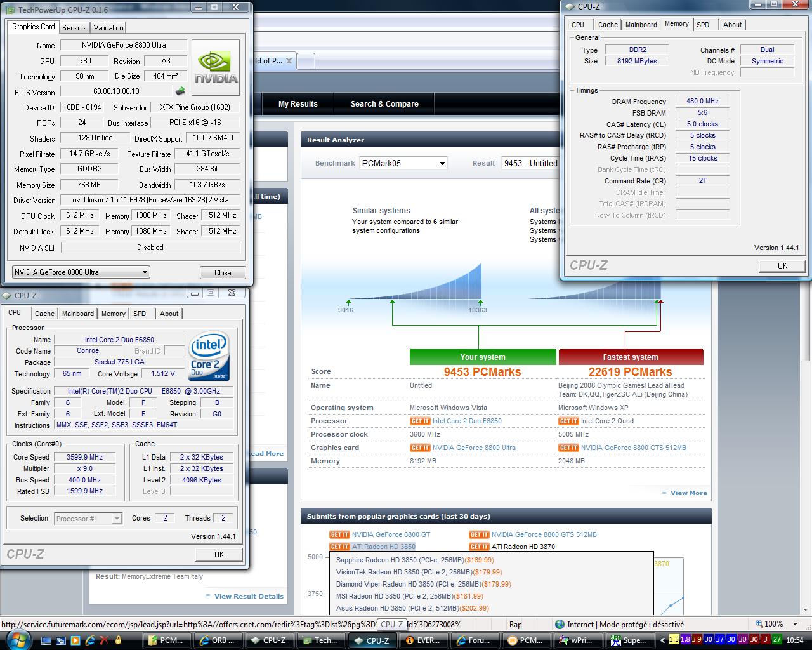
Task: Open the Benchmark PCMark05 dropdown
Action: [403, 163]
